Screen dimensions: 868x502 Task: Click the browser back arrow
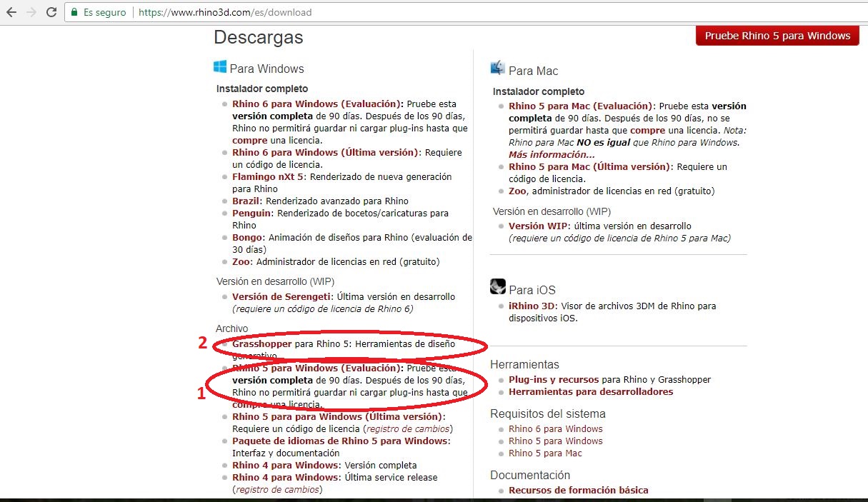(x=11, y=12)
